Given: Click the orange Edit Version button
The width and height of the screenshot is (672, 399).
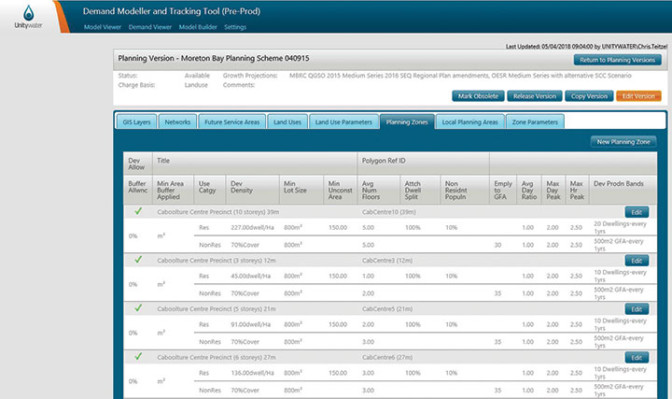Looking at the screenshot, I should coord(638,96).
